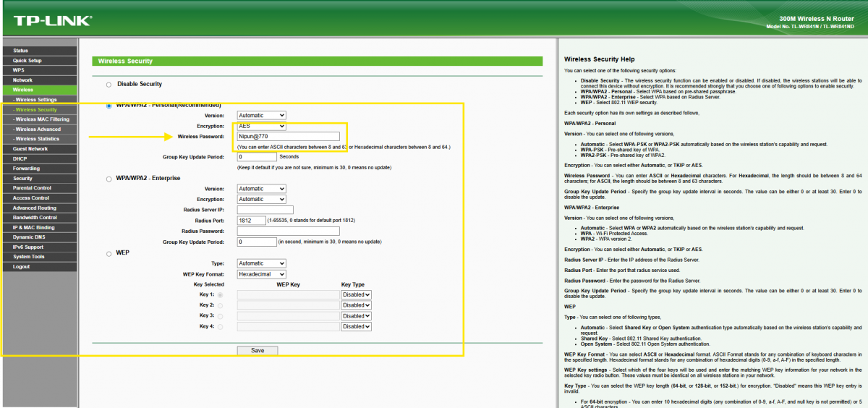Screen dimensions: 868x408
Task: Click the Wireless Password field
Action: point(289,136)
